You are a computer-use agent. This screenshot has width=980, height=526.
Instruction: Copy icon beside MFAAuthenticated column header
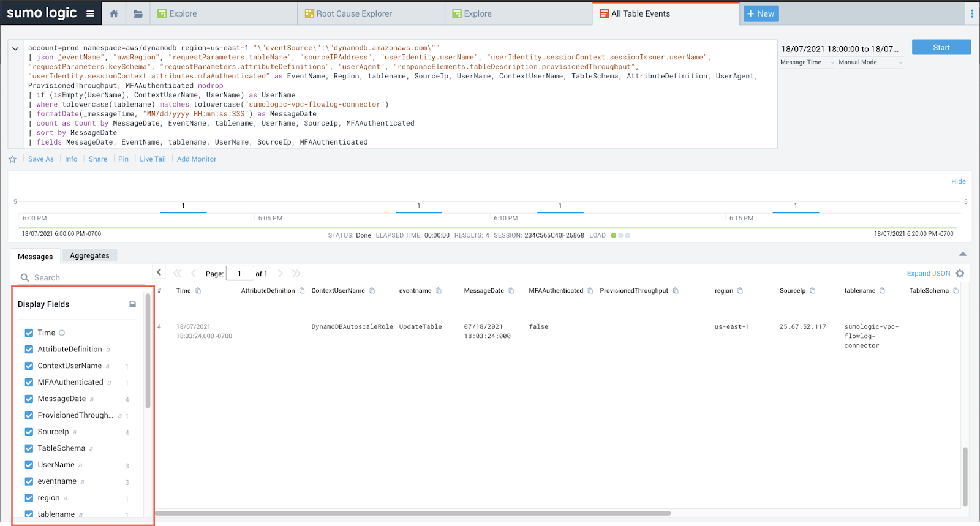point(590,291)
